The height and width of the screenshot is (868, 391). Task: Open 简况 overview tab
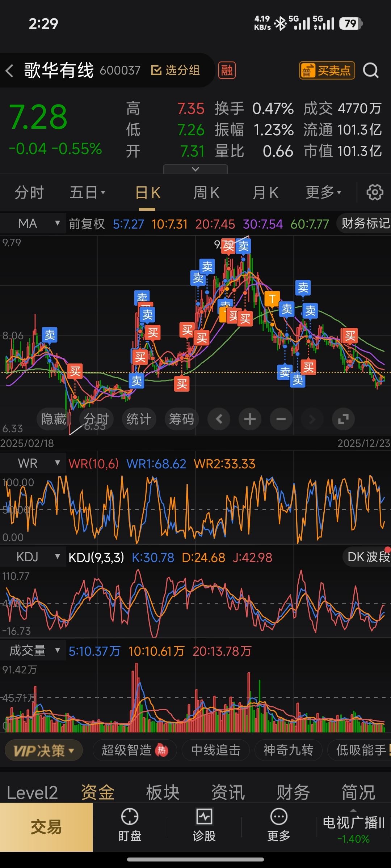click(358, 792)
